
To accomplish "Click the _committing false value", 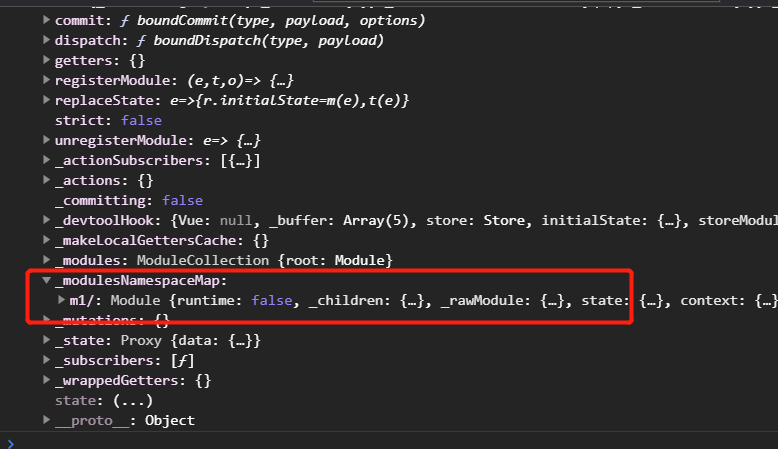I will point(183,200).
